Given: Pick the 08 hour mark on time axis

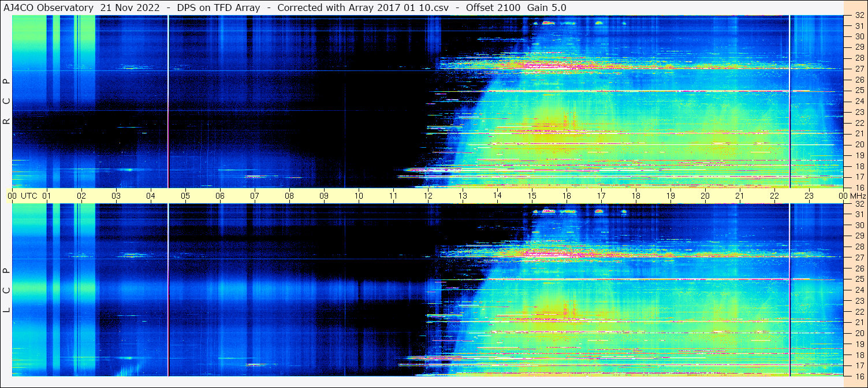Looking at the screenshot, I should pos(289,196).
